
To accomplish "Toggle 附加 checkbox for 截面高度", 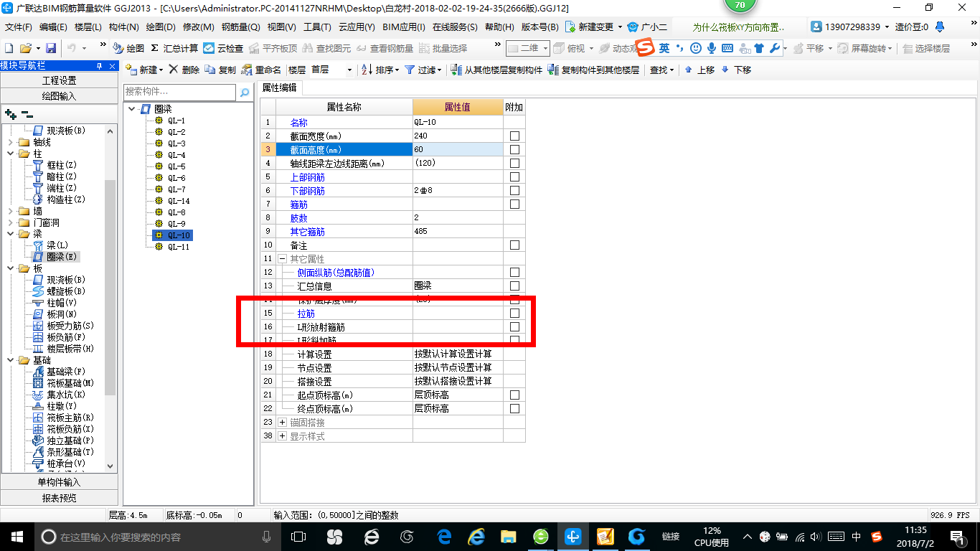I will coord(514,150).
